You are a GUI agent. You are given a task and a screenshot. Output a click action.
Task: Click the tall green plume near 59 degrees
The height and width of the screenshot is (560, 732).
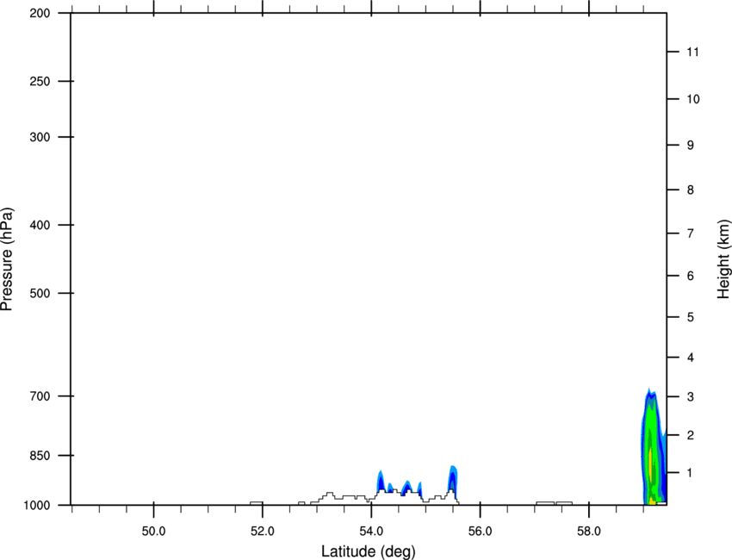coord(653,446)
